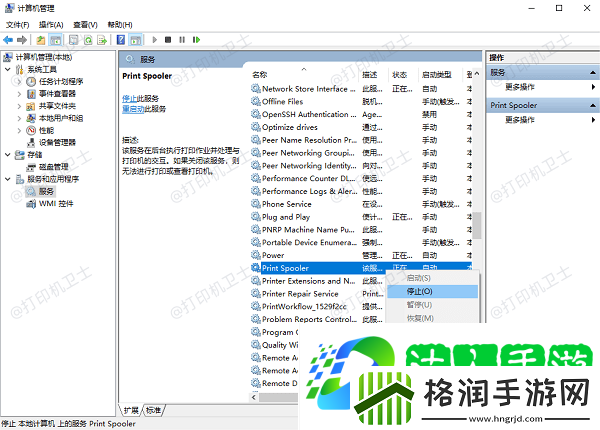Collapse the 服务 section in actions pane

(x=592, y=72)
